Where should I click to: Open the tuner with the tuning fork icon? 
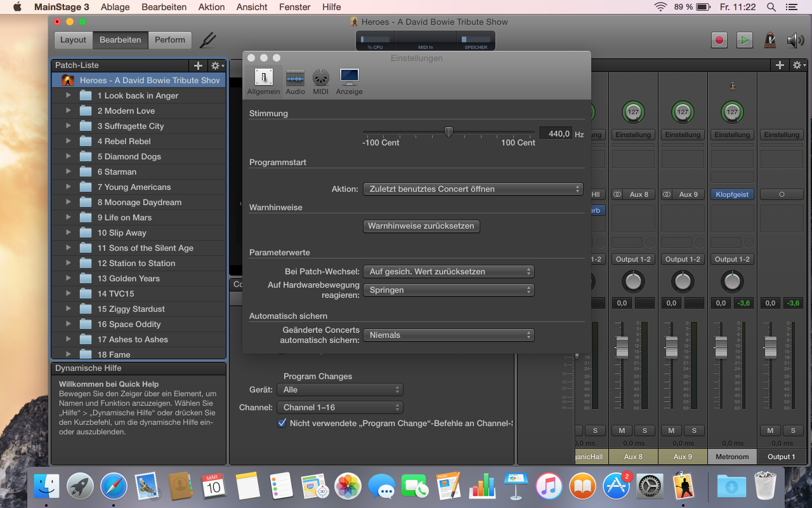207,40
